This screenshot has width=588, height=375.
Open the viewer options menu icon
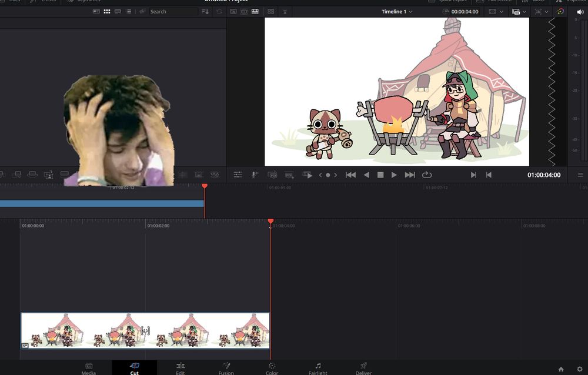(x=580, y=175)
